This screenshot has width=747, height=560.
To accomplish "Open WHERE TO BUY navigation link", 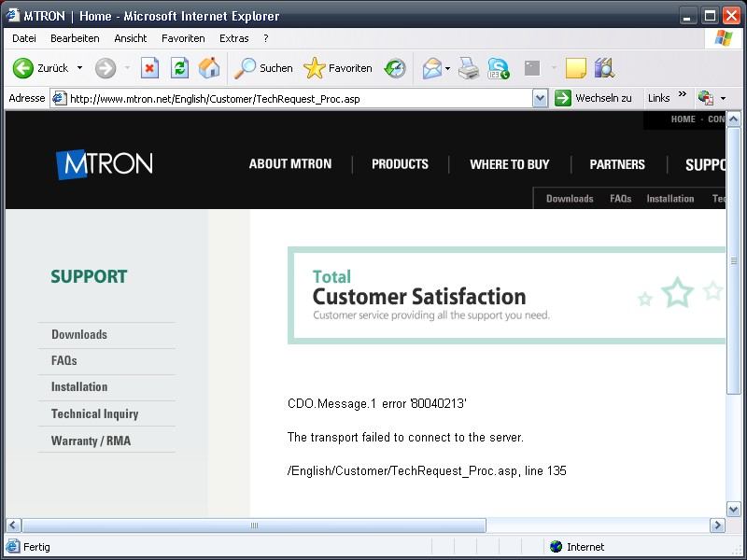I will coord(509,164).
